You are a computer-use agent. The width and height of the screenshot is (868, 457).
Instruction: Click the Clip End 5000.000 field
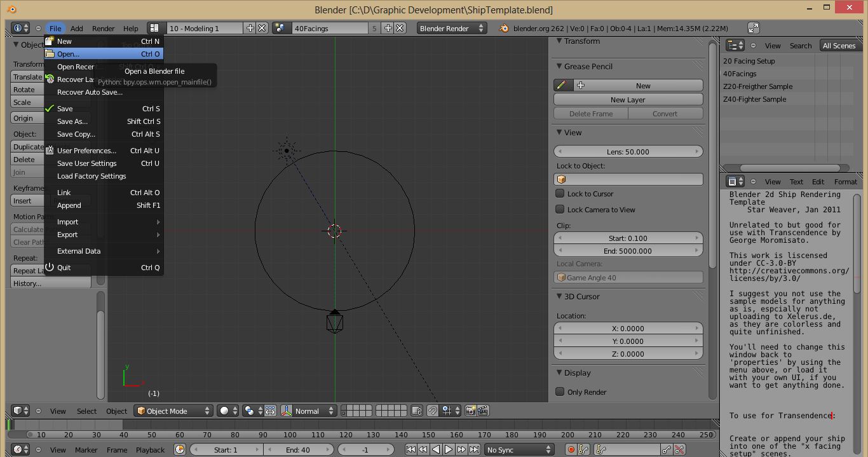tap(628, 250)
